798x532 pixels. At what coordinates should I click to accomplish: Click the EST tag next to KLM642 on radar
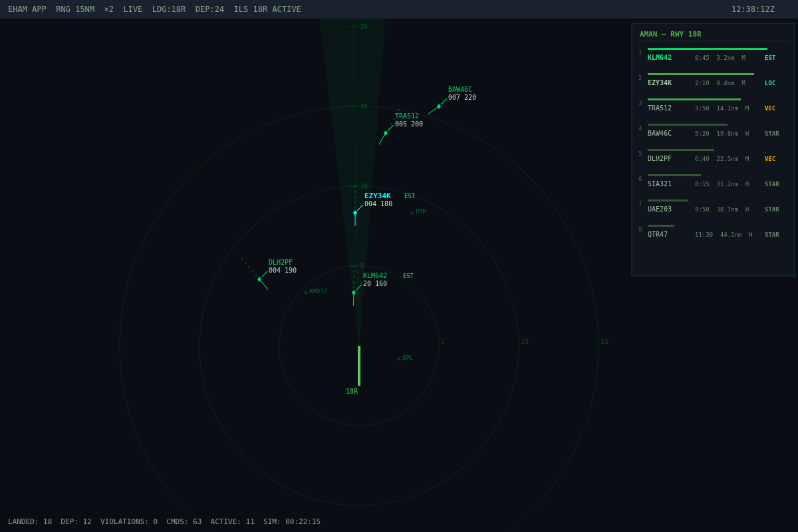408,276
